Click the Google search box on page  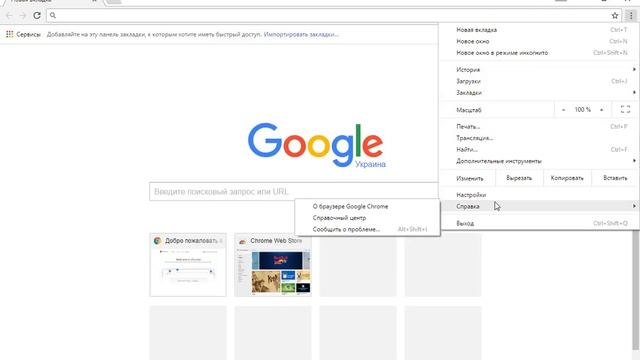click(x=293, y=191)
